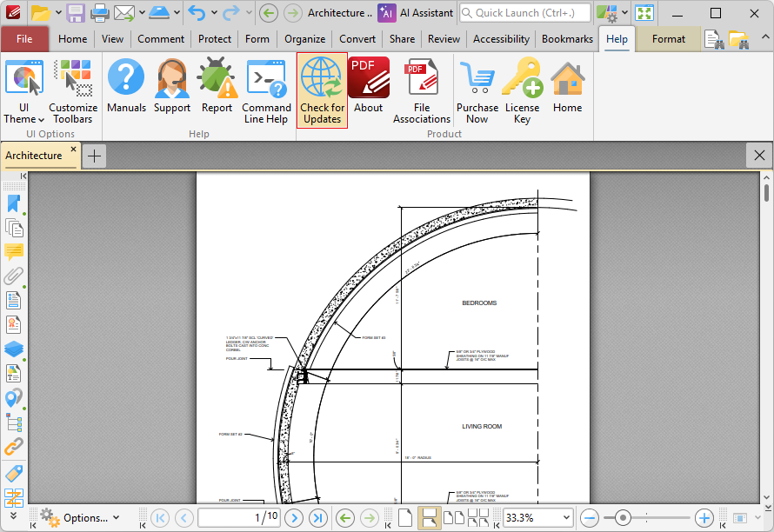The height and width of the screenshot is (532, 774).
Task: Open the Format tab
Action: coord(669,39)
